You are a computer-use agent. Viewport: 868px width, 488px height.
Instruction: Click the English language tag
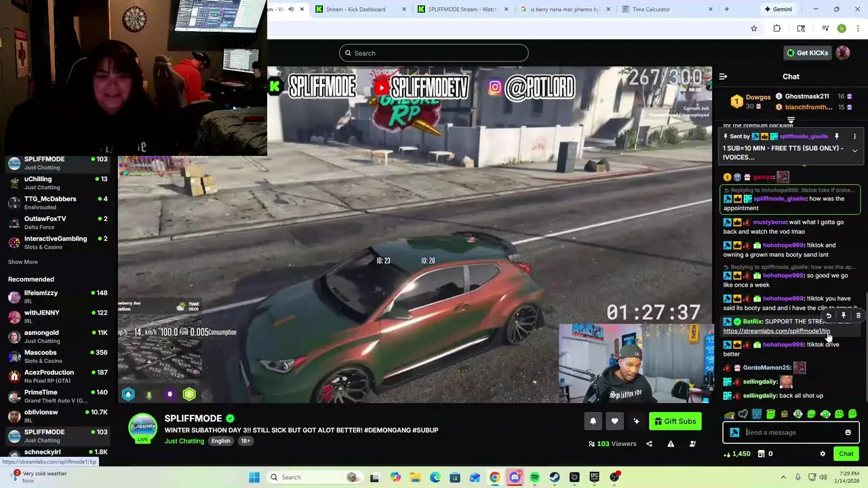coord(220,441)
